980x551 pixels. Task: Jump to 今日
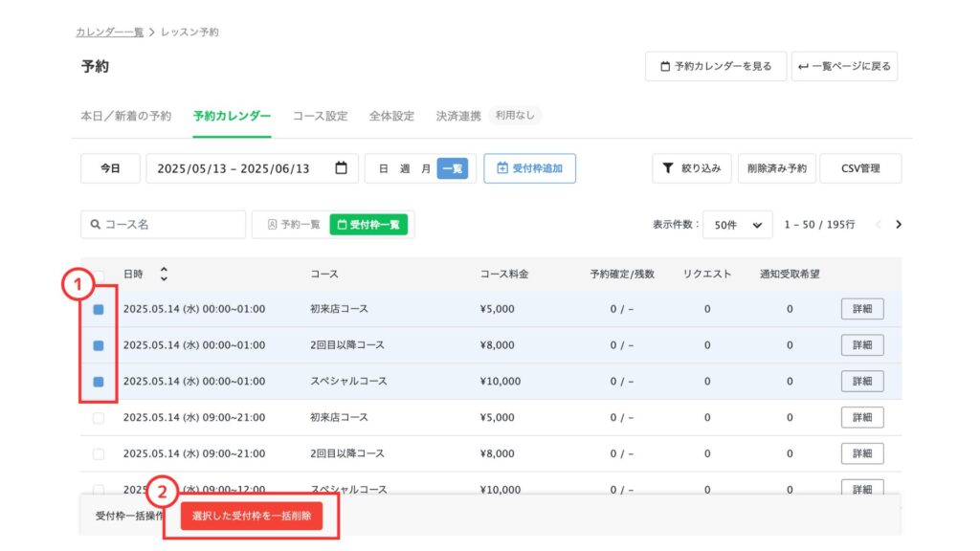[110, 168]
